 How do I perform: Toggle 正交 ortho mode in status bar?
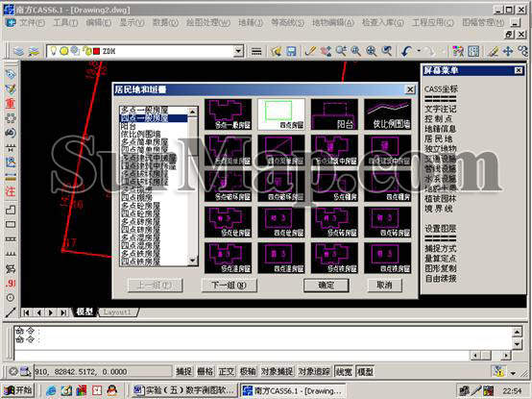tap(227, 371)
